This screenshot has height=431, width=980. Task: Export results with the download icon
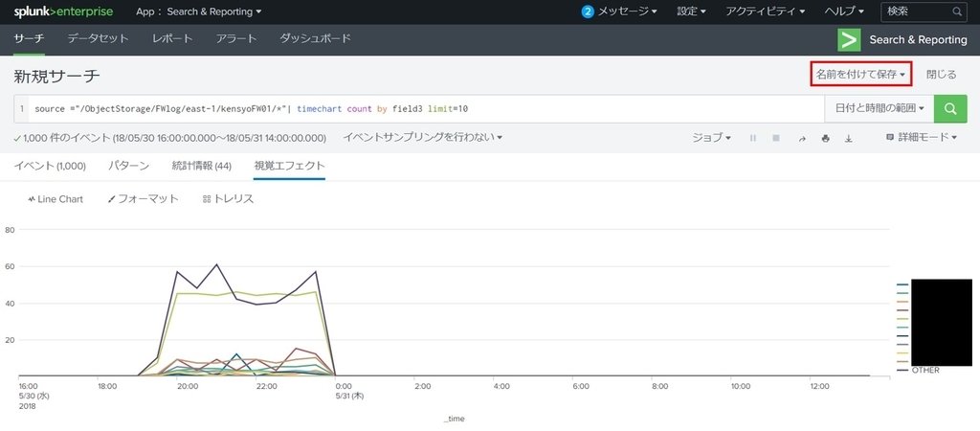tap(849, 138)
